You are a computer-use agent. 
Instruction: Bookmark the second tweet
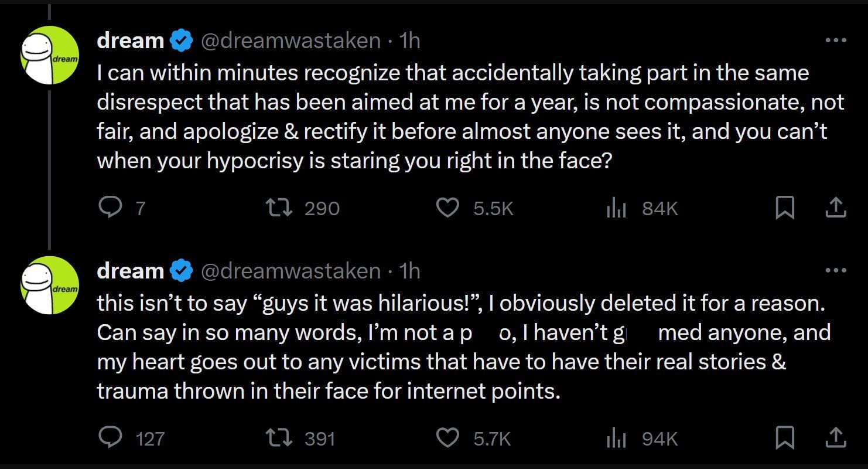tap(785, 437)
